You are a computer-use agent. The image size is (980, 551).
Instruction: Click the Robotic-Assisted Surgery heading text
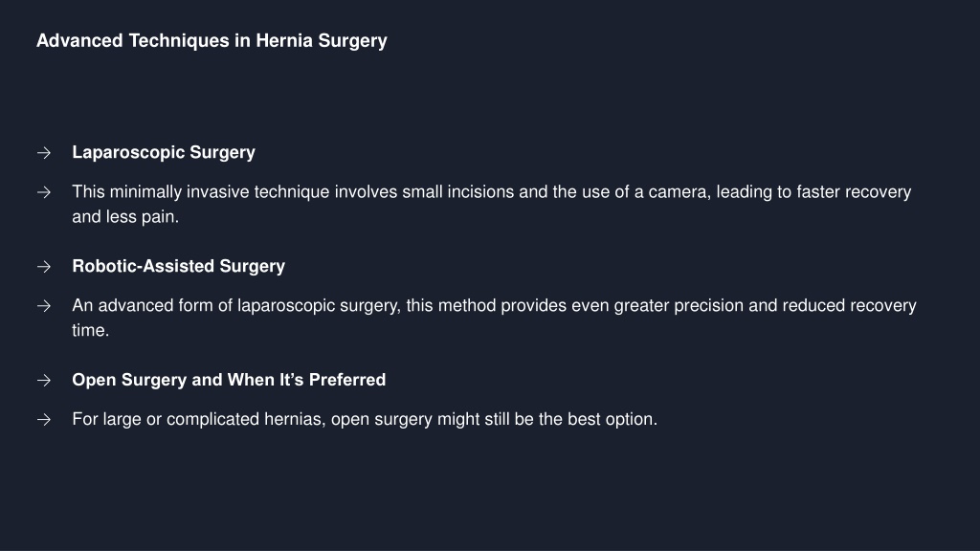click(179, 266)
